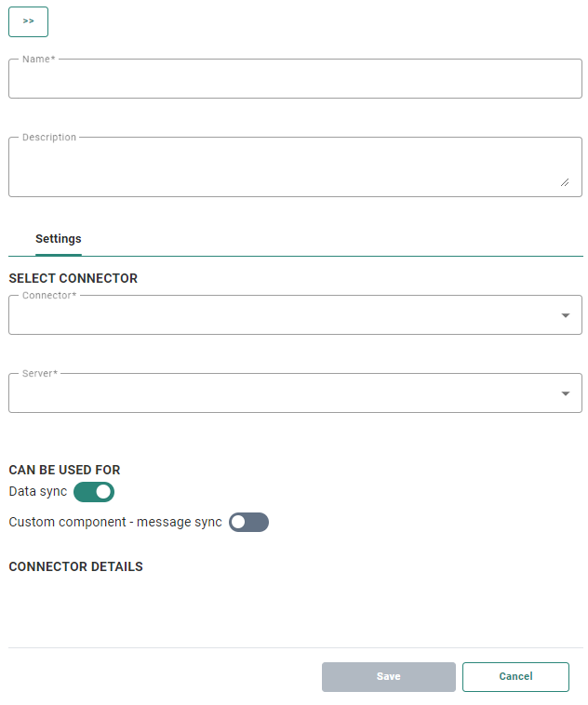
Task: Click the CONNECTOR DETAILS section heading
Action: [75, 566]
